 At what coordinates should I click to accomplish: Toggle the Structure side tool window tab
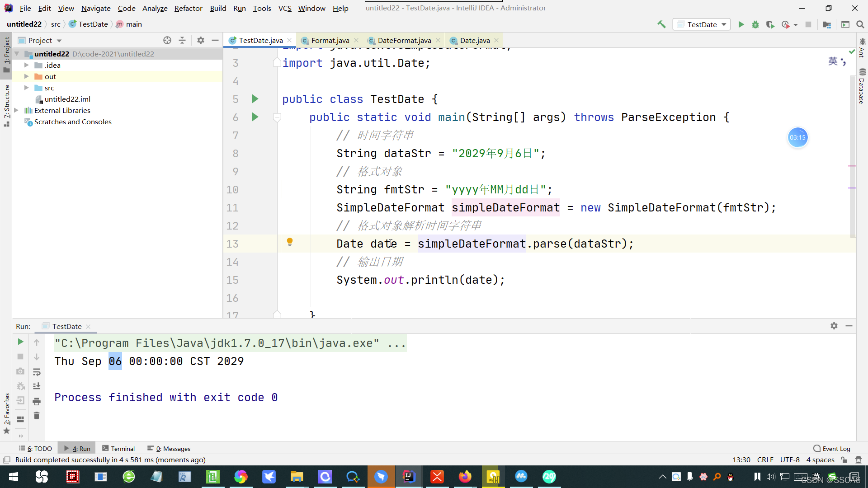click(6, 106)
